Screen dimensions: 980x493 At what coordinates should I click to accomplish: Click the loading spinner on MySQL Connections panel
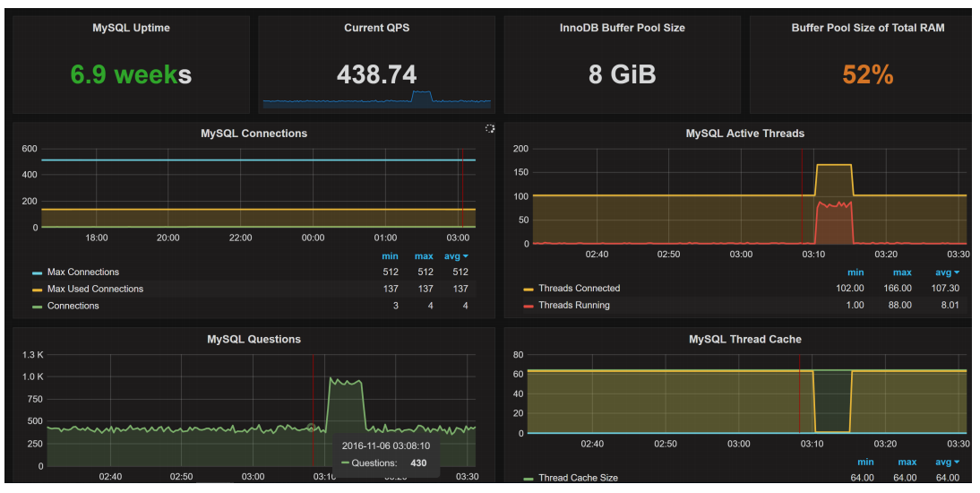point(490,129)
